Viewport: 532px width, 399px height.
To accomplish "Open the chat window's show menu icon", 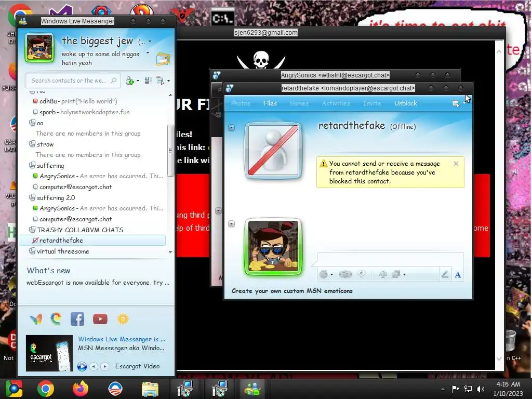I will (x=456, y=103).
